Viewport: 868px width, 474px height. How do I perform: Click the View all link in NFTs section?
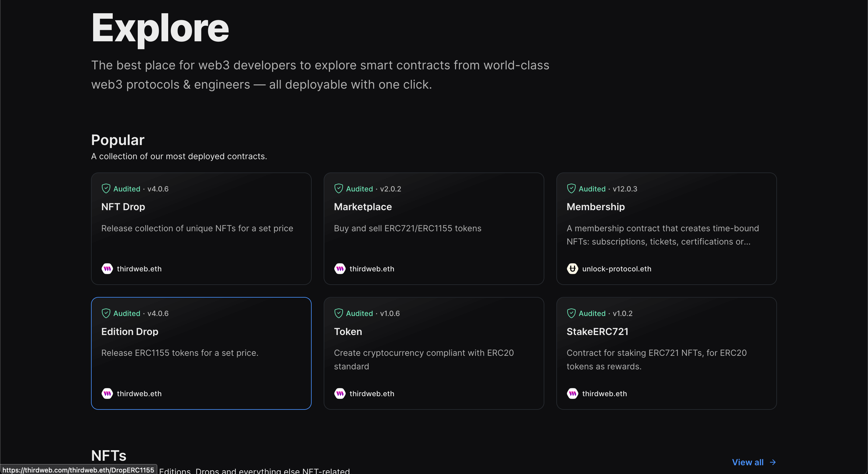click(748, 462)
